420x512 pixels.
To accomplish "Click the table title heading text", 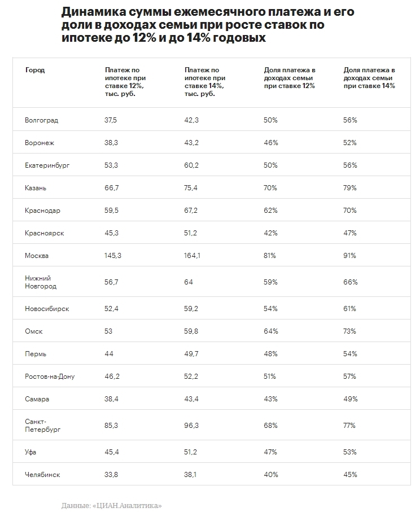I will click(x=208, y=25).
